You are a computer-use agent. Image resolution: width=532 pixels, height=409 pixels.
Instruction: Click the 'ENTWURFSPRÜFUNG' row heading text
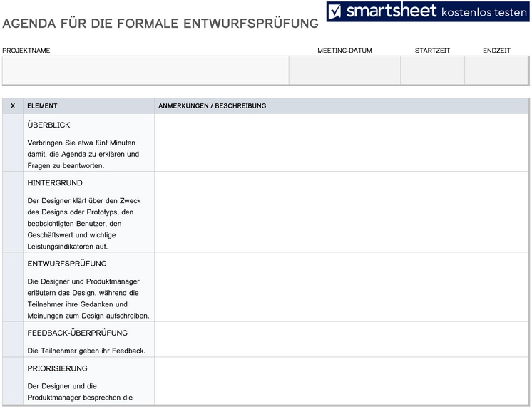[x=67, y=263]
